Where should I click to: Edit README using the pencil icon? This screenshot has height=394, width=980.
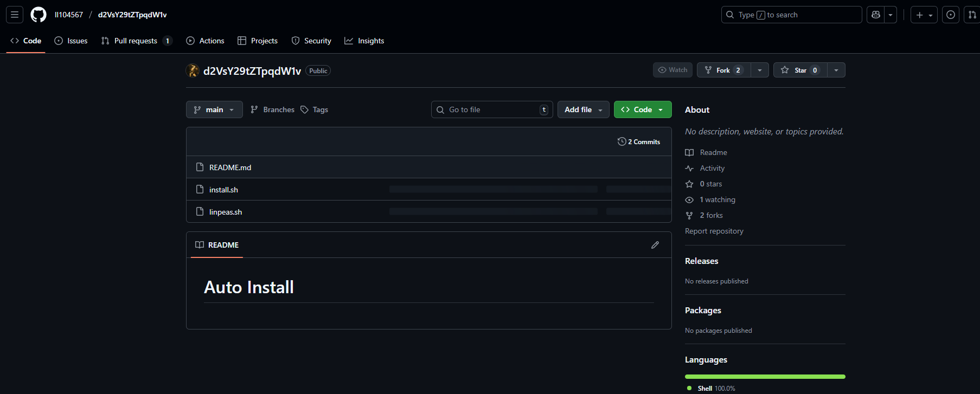point(655,245)
